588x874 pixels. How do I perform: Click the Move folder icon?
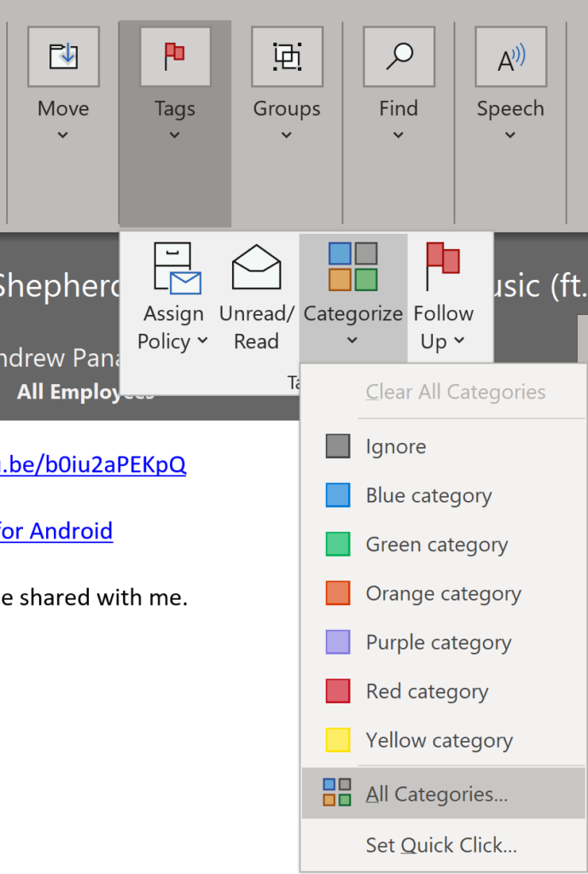tap(63, 57)
